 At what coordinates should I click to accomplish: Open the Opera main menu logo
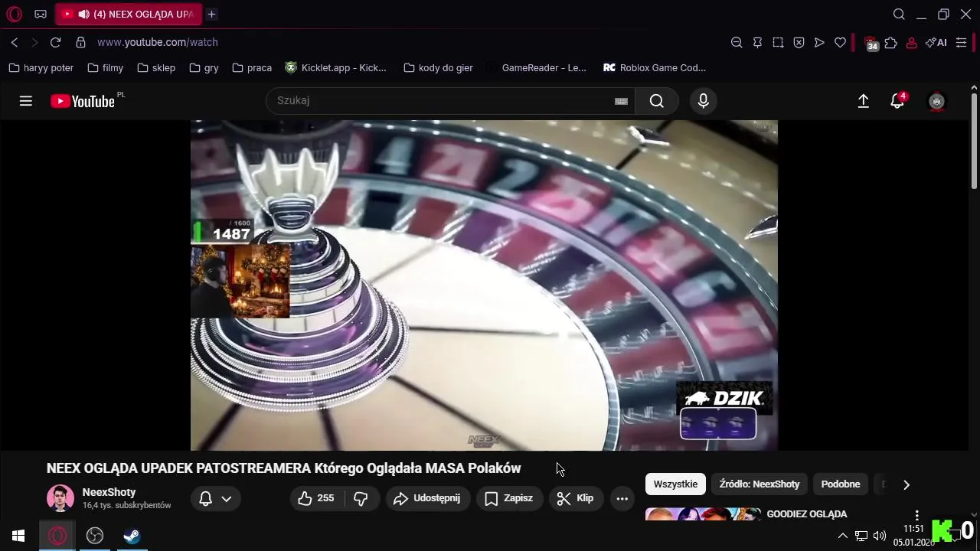point(14,14)
